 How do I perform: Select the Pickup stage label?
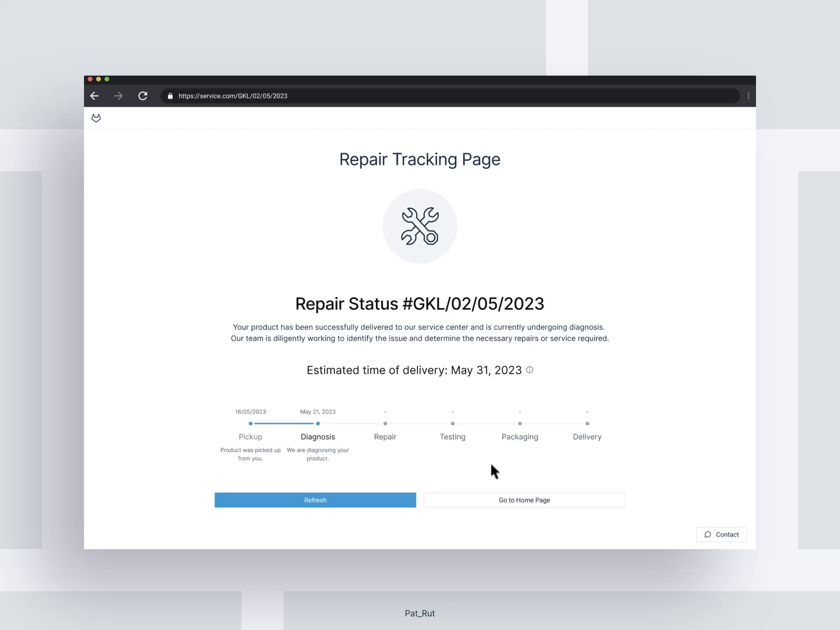click(x=250, y=437)
